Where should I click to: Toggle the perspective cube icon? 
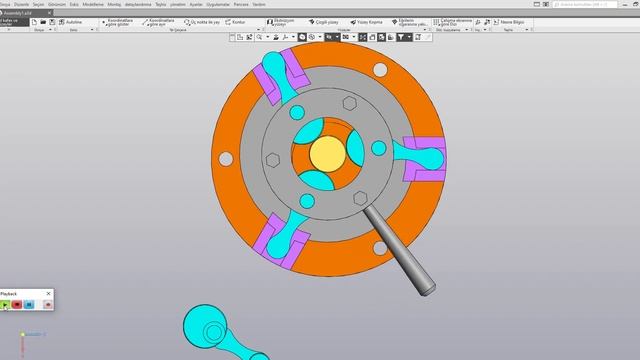[x=372, y=37]
